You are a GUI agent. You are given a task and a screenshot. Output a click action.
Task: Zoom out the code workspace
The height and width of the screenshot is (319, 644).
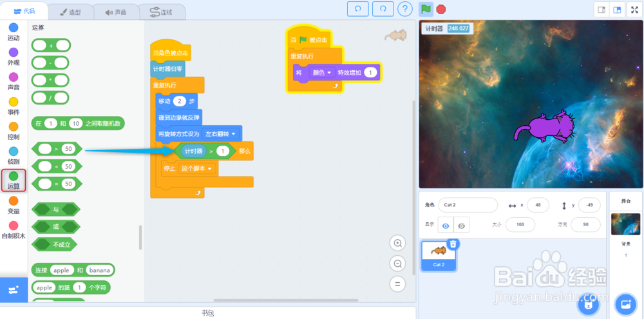tap(397, 263)
